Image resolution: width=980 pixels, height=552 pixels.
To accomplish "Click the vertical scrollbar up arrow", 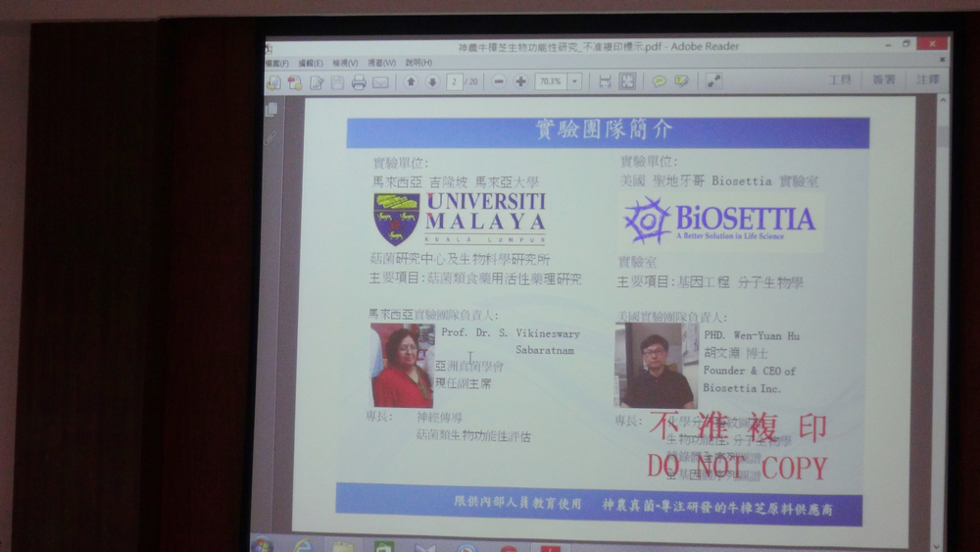I will 943,100.
